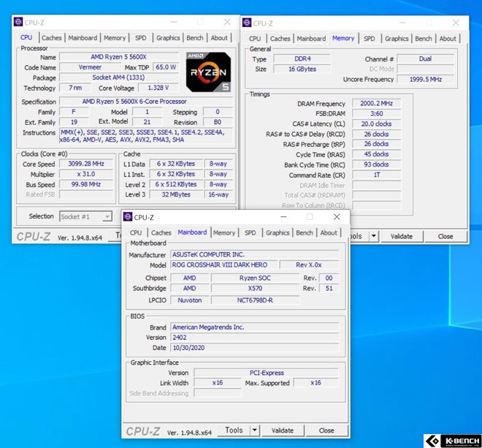Click the Command Rate value 1T
This screenshot has width=482, height=448.
pos(376,175)
